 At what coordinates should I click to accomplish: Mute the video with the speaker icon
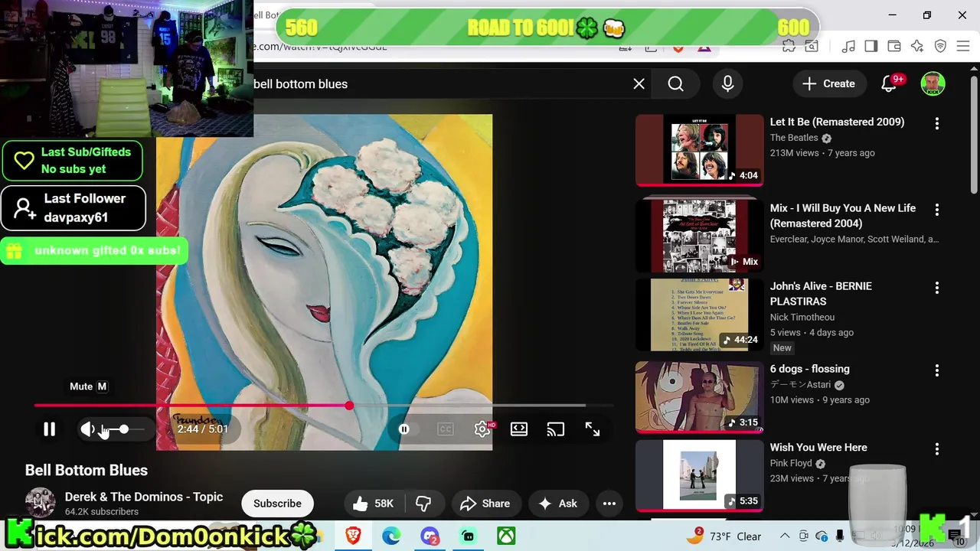coord(87,429)
